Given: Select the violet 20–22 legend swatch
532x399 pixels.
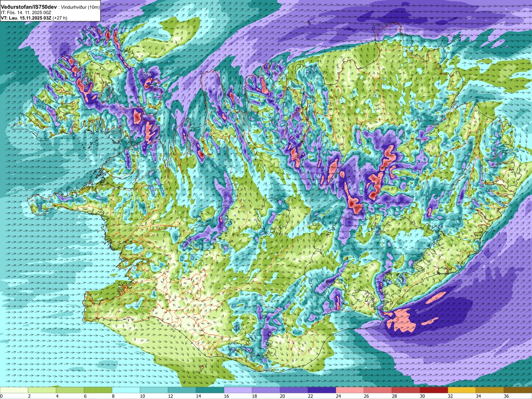Looking at the screenshot, I should 294,390.
